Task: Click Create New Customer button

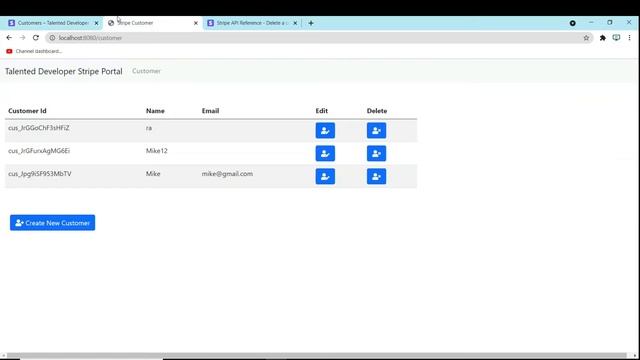Action: (52, 223)
